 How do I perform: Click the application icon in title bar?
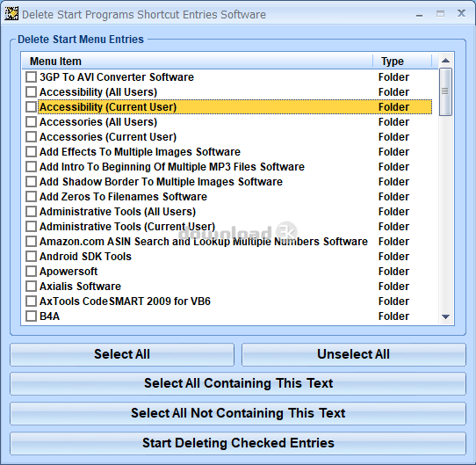point(11,14)
